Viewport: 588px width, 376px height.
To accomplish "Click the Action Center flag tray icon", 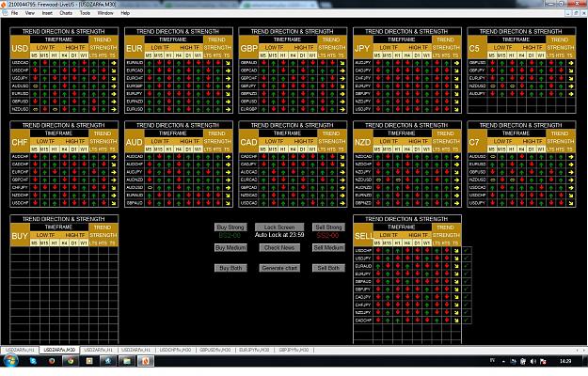I will coord(543,361).
